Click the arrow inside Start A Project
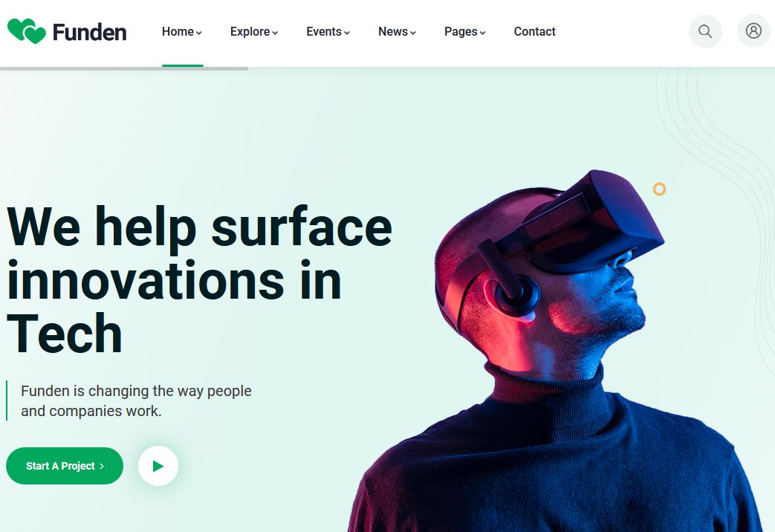The height and width of the screenshot is (532, 775). click(102, 466)
